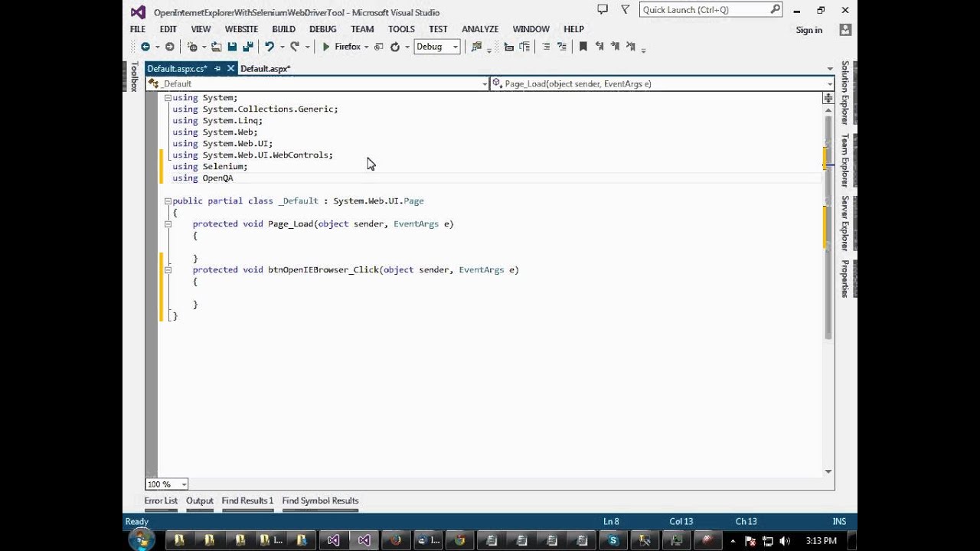Go to the next bookmark
This screenshot has width=980, height=551.
(615, 47)
